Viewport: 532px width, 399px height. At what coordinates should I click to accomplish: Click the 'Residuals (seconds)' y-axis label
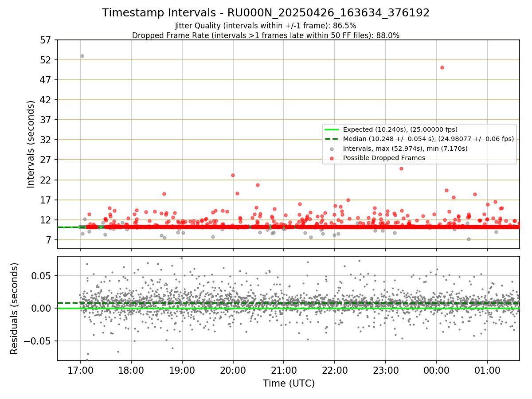pyautogui.click(x=14, y=308)
